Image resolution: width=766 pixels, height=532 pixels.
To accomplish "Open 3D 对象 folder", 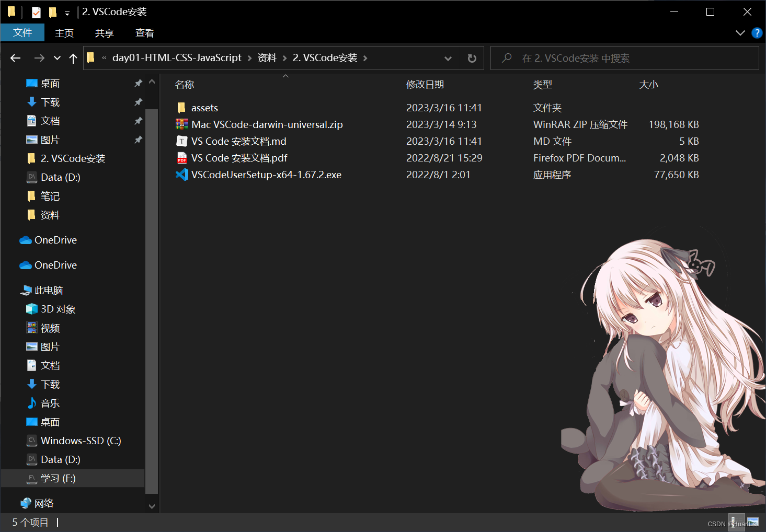I will click(x=58, y=309).
